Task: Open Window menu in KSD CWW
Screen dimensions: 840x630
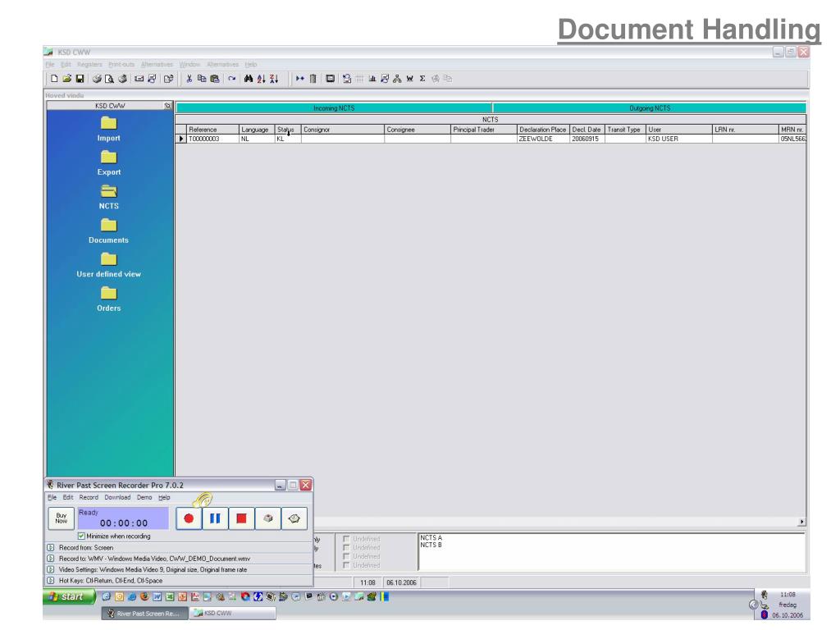Action: coord(189,64)
